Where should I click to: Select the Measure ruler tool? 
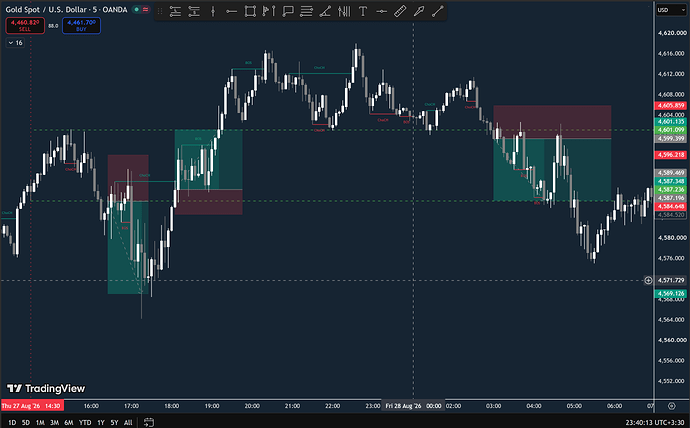point(400,12)
